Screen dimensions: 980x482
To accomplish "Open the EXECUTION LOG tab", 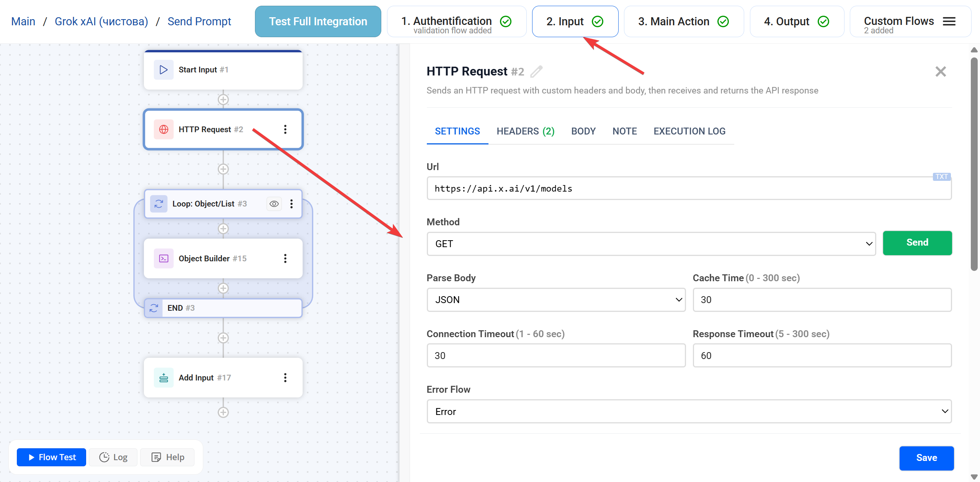I will click(689, 131).
